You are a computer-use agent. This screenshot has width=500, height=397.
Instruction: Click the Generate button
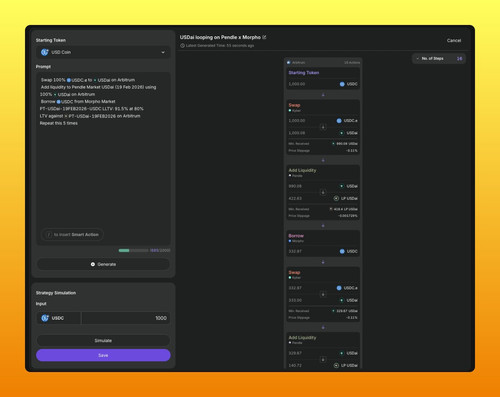tap(103, 264)
